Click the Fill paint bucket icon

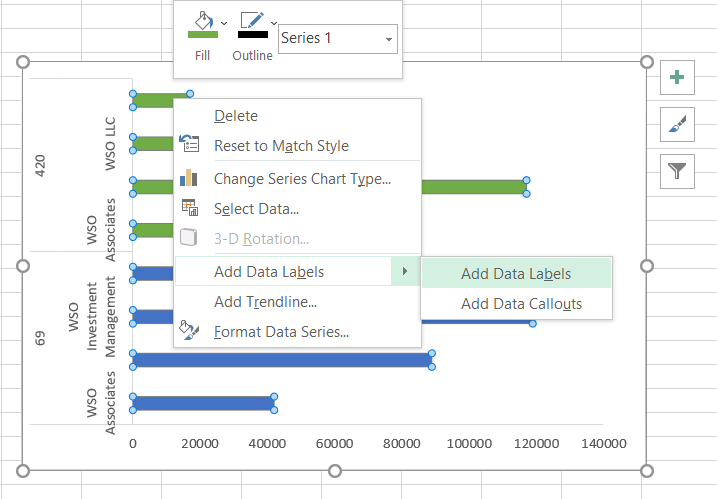tap(202, 21)
